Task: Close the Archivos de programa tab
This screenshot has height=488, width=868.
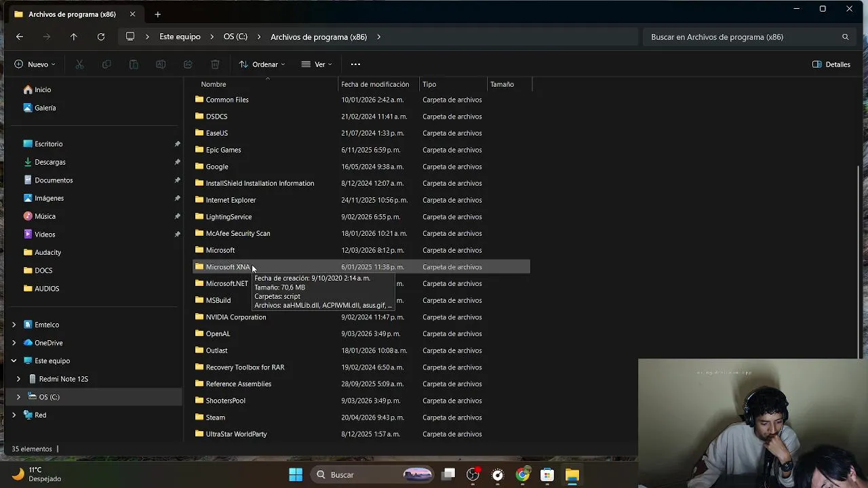Action: (x=132, y=14)
